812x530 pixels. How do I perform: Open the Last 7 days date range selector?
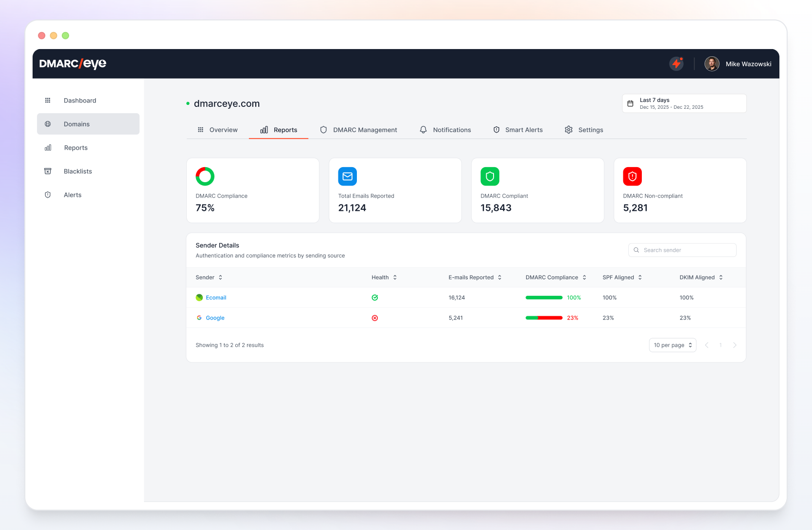pos(684,103)
